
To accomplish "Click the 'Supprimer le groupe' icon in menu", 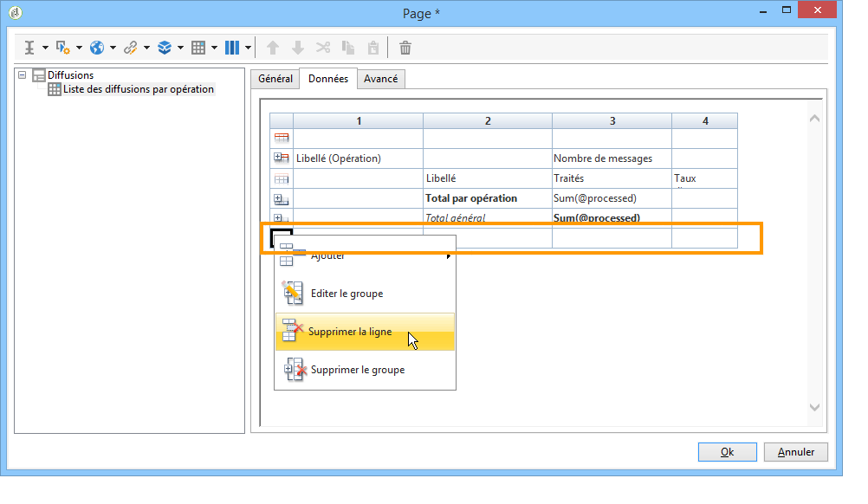I will (x=295, y=370).
